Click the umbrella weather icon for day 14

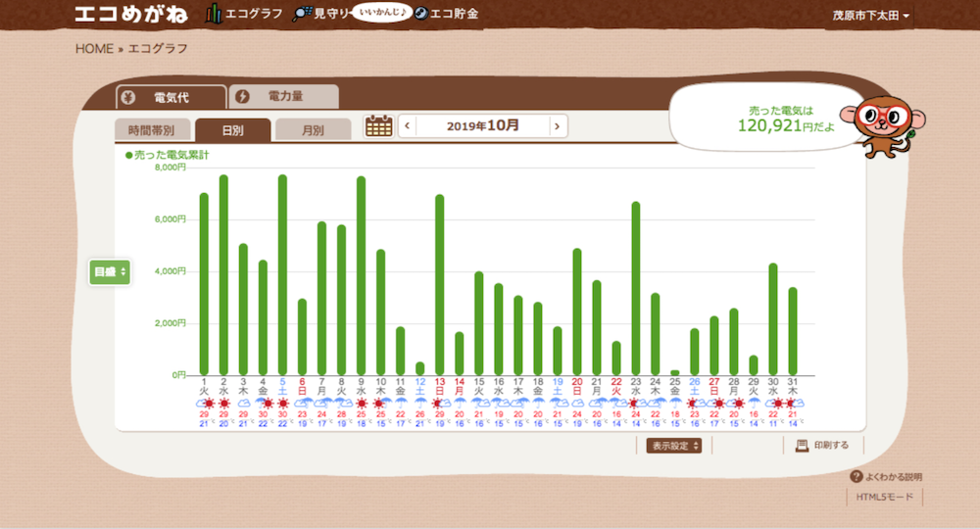460,404
